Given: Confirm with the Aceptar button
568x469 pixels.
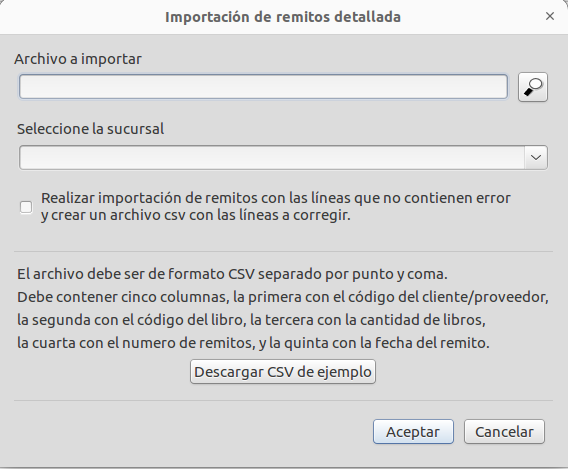Looking at the screenshot, I should click(x=413, y=431).
